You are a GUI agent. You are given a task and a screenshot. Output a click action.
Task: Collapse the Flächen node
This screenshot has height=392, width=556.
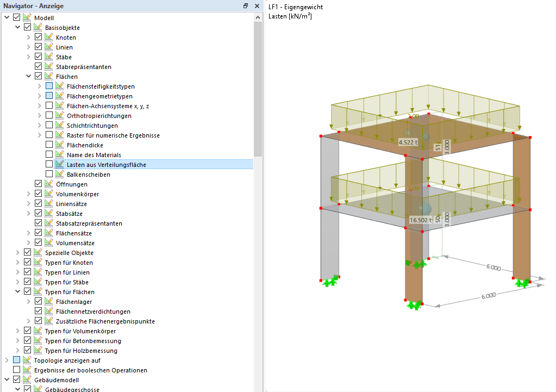point(29,76)
